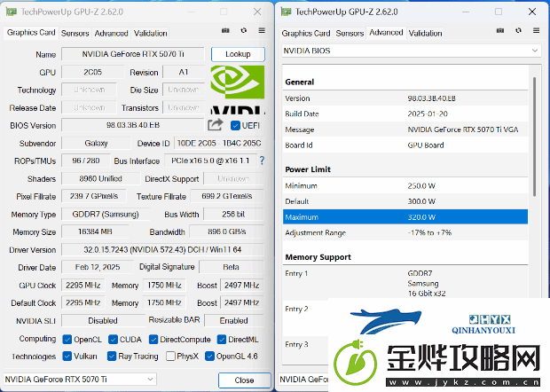
Task: Click the Device ID field
Action: click(219, 143)
